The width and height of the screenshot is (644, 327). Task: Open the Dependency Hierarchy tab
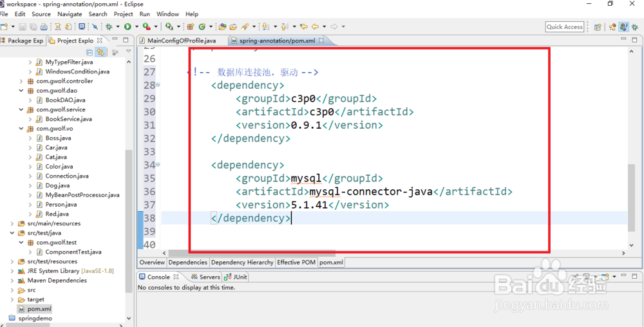(242, 262)
